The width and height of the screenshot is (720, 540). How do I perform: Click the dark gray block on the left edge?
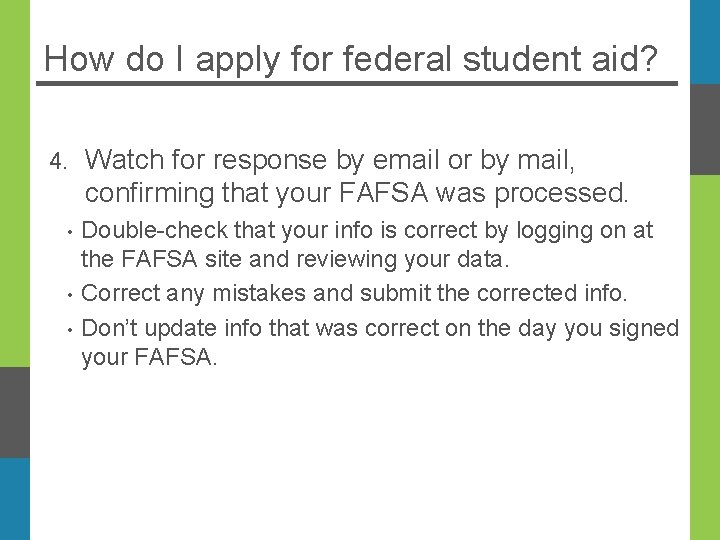[x=14, y=412]
